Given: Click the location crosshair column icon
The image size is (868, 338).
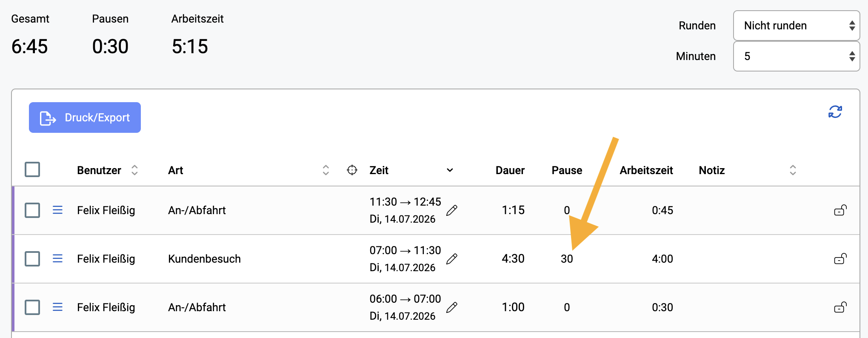Looking at the screenshot, I should coord(352,170).
